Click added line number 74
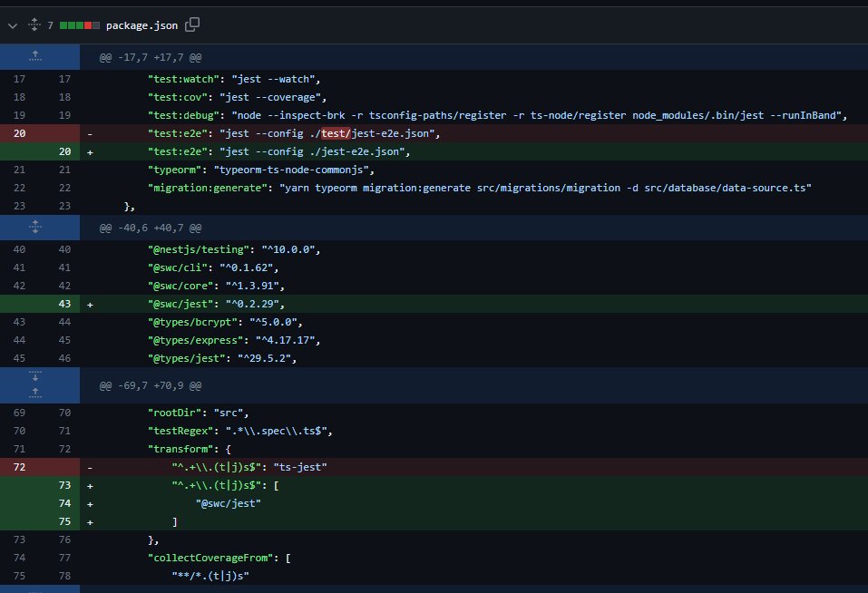The height and width of the screenshot is (593, 868). (x=64, y=503)
